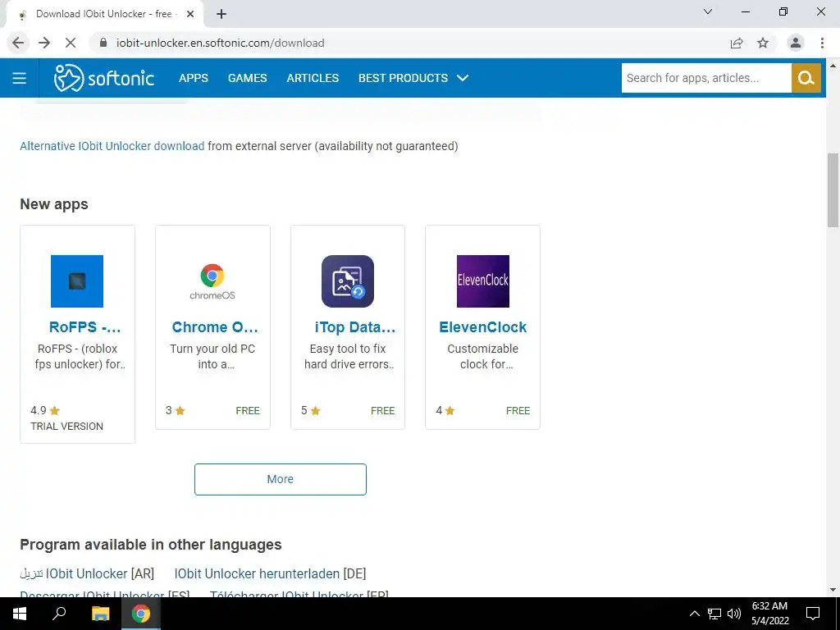Click the ElevenClock app icon
The image size is (840, 630).
pyautogui.click(x=482, y=281)
